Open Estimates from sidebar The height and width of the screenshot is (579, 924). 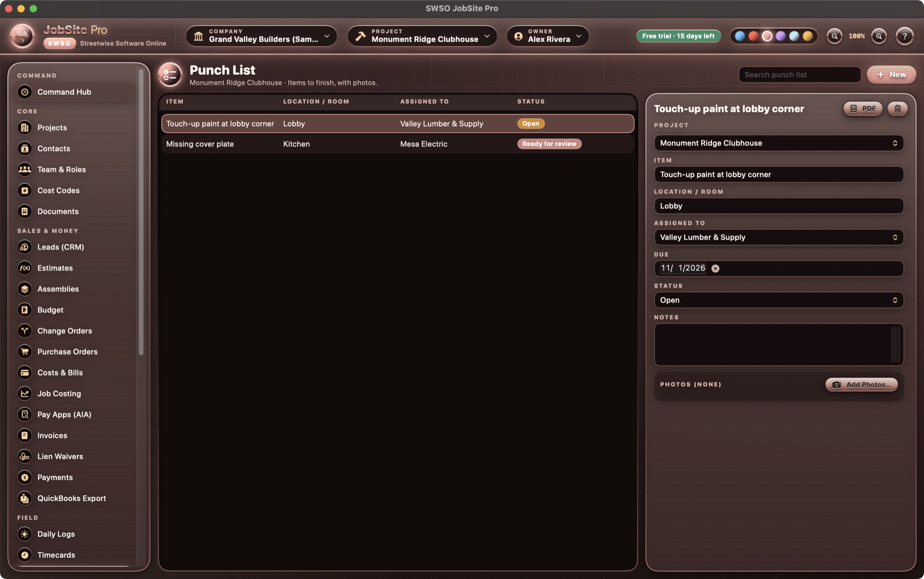(x=55, y=268)
